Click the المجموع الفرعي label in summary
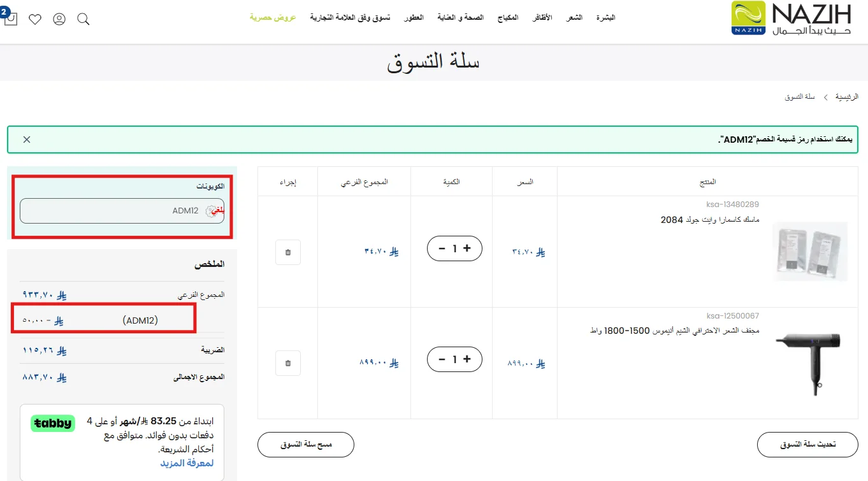868x481 pixels. [x=201, y=296]
